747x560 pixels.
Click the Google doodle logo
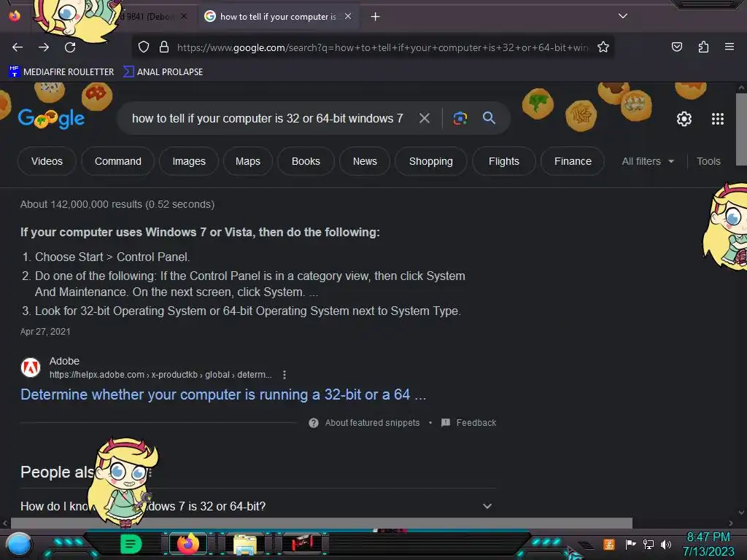[x=52, y=118]
